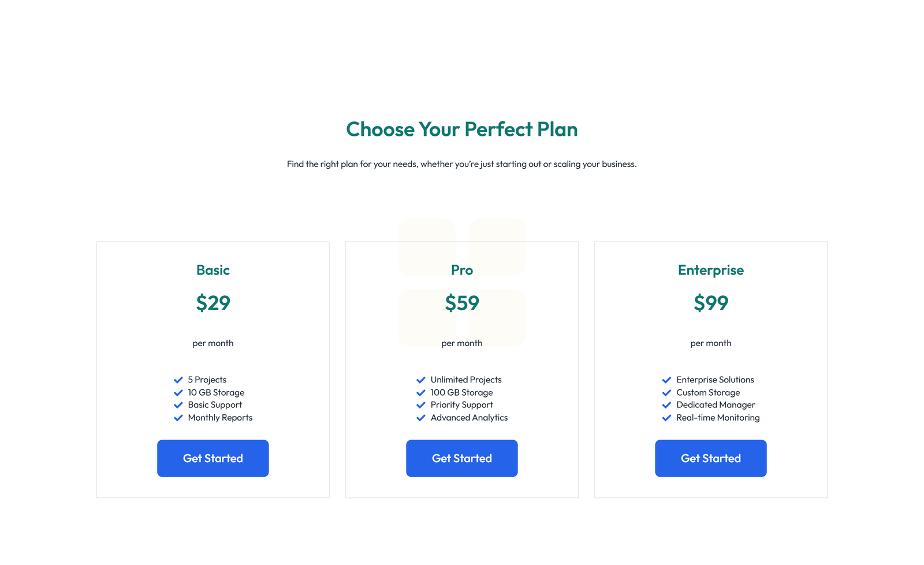Click the checkmark beside 10 GB Storage
This screenshot has width=924, height=565.
[178, 392]
